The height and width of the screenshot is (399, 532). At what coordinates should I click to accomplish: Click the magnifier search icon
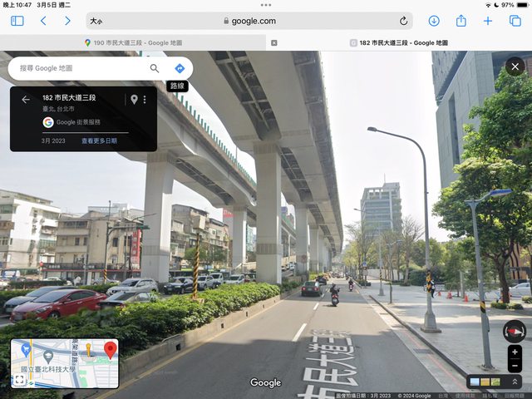coord(155,68)
